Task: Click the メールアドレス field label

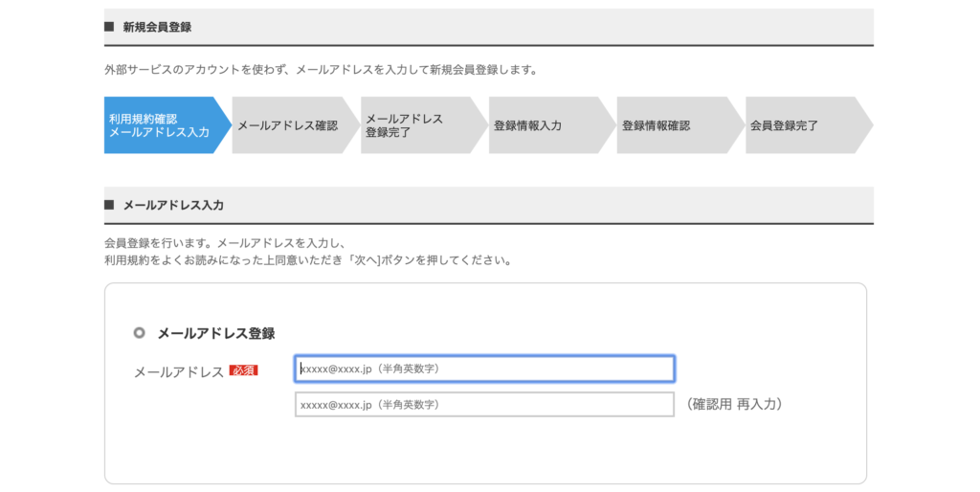Action: 179,372
